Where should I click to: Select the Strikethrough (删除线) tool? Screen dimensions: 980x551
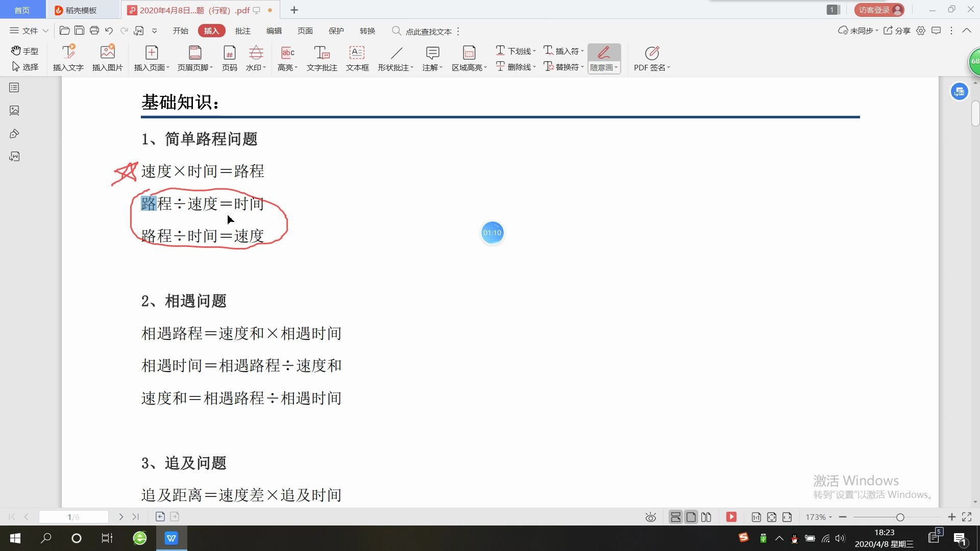[x=516, y=67]
